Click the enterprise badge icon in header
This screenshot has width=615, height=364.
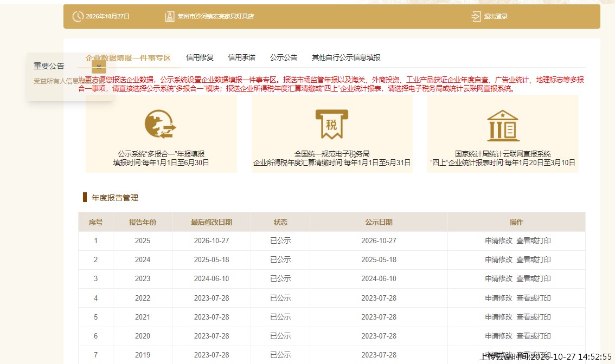tap(169, 16)
